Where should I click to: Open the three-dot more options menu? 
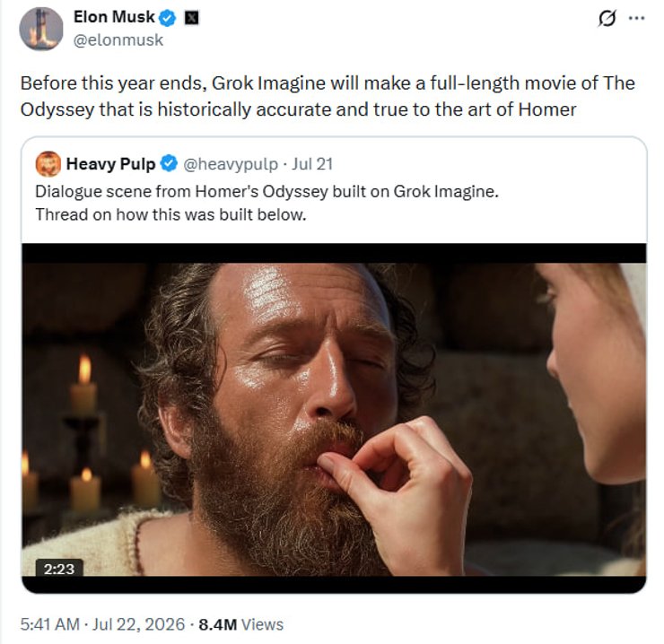[x=636, y=18]
